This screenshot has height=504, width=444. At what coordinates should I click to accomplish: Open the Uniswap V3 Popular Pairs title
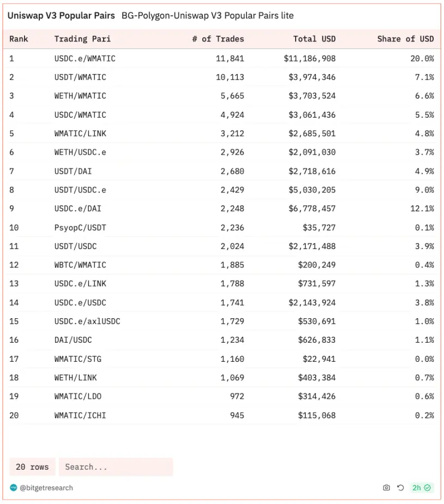(61, 16)
